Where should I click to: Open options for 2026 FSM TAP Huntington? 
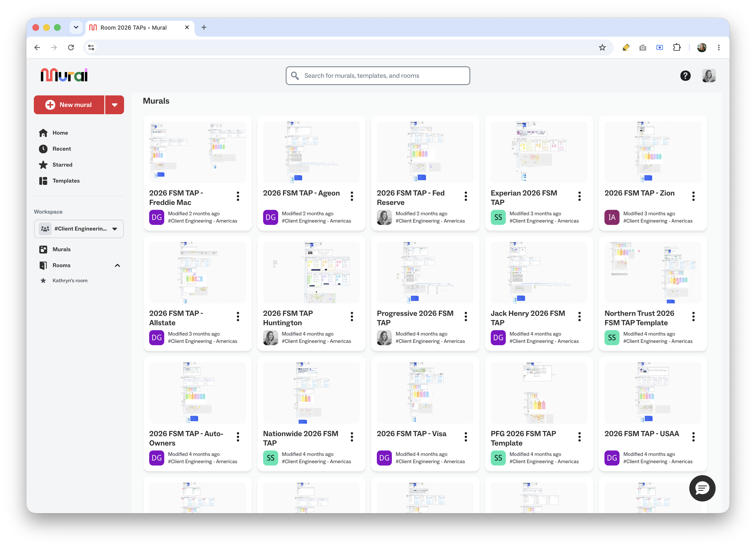352,317
